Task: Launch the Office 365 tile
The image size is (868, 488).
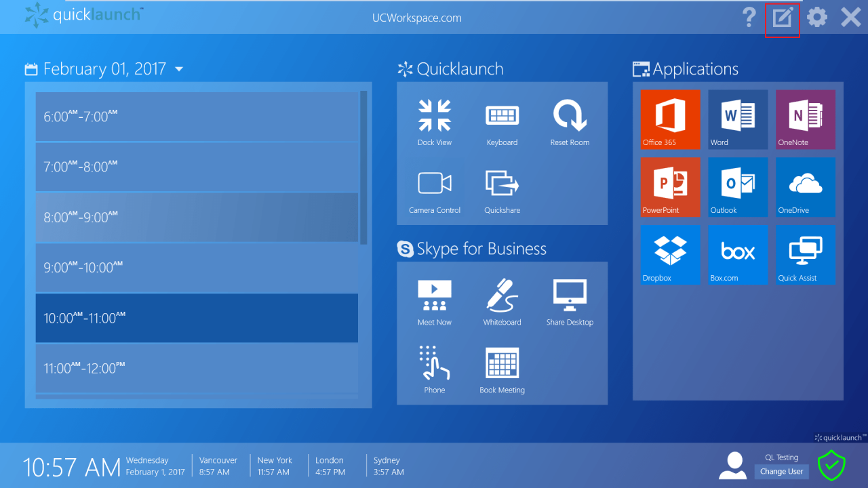Action: [671, 119]
